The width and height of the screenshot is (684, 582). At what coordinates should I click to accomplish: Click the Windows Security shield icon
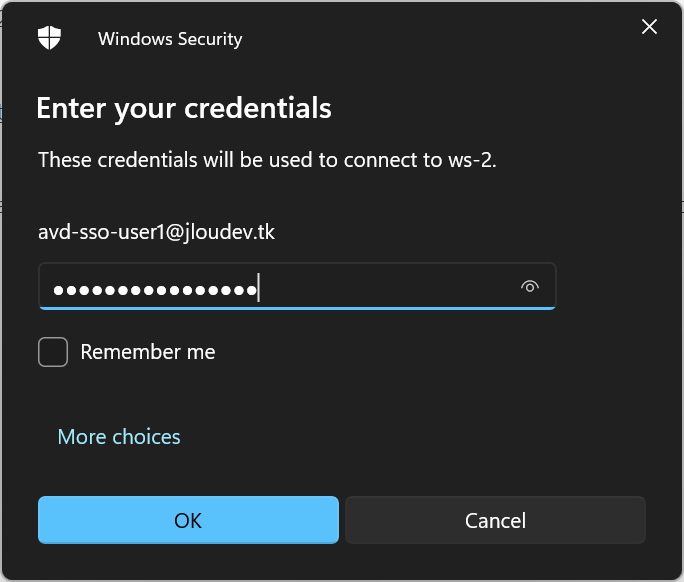pyautogui.click(x=49, y=38)
